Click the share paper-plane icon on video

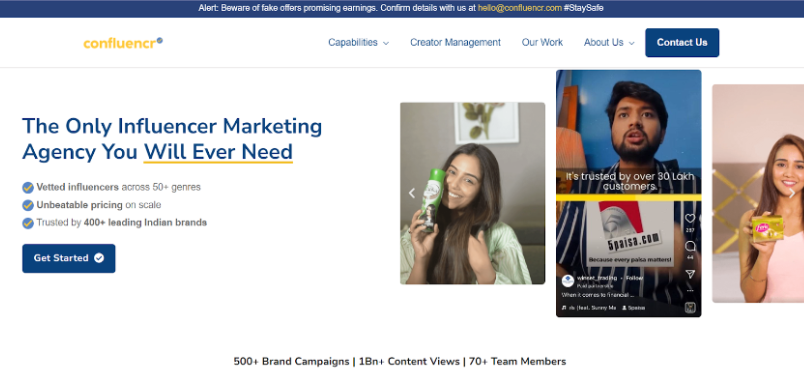point(690,274)
